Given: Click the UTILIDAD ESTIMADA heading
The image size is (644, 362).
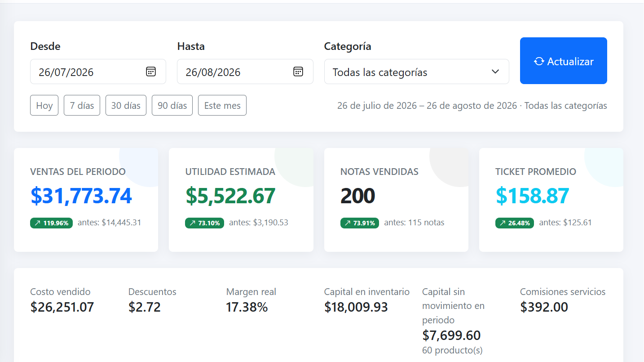Looking at the screenshot, I should click(230, 171).
